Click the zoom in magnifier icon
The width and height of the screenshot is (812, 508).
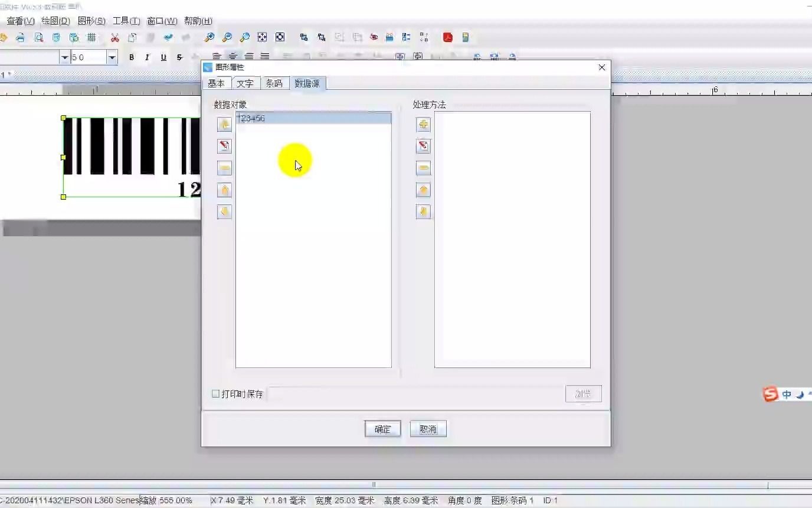coord(209,37)
